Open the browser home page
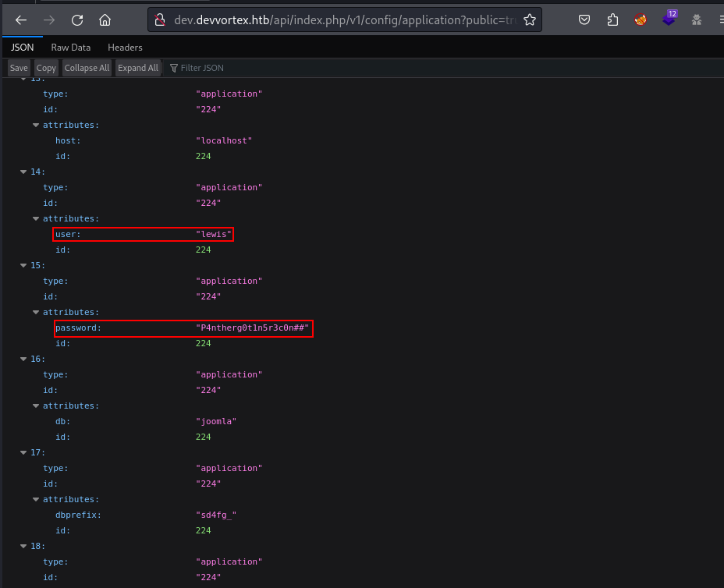Screen dimensions: 724x588 coord(105,19)
